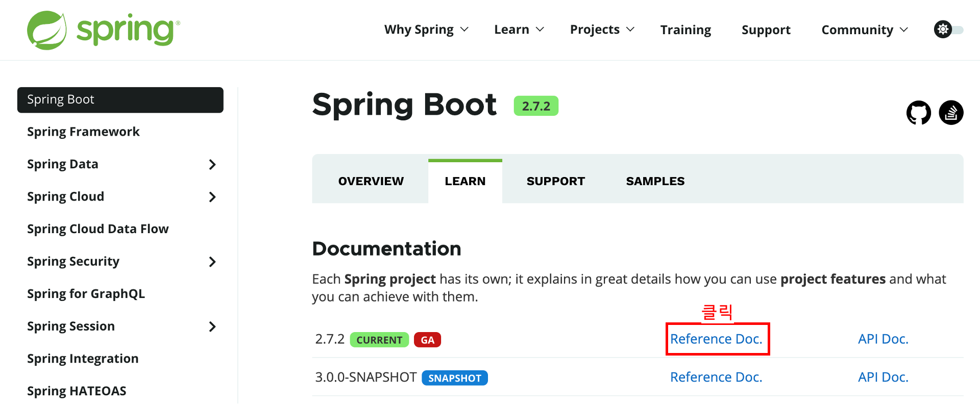The width and height of the screenshot is (980, 404).
Task: Click the Documentation section heading
Action: (x=386, y=248)
